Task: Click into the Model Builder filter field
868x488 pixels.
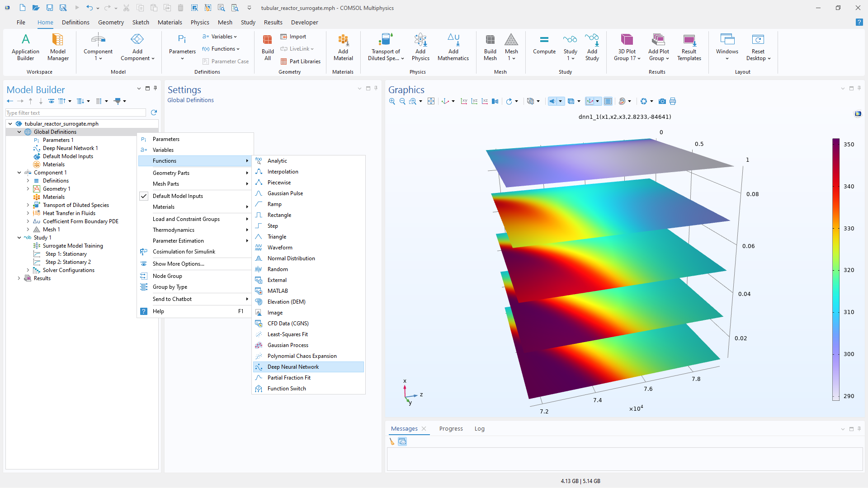Action: [x=75, y=113]
